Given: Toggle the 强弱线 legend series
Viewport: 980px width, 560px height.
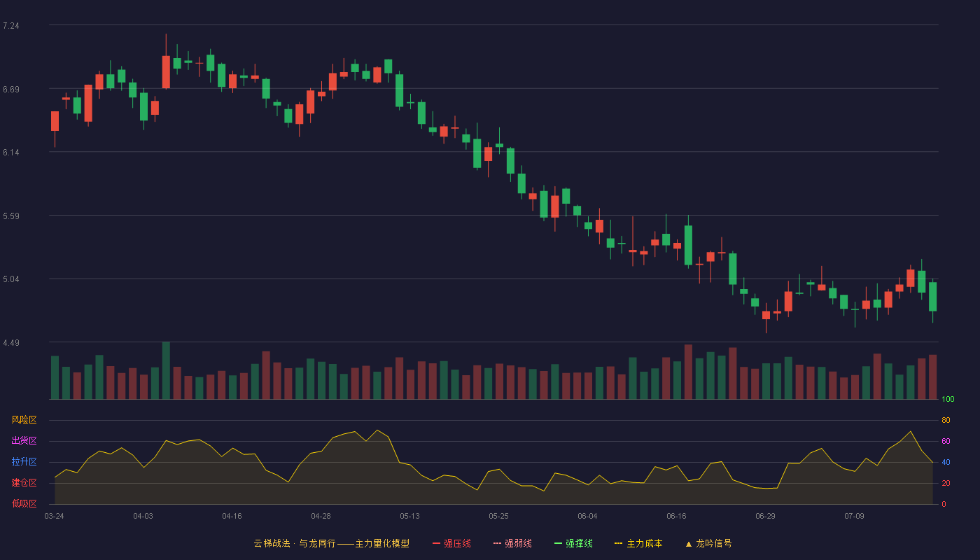Looking at the screenshot, I should click(x=512, y=543).
